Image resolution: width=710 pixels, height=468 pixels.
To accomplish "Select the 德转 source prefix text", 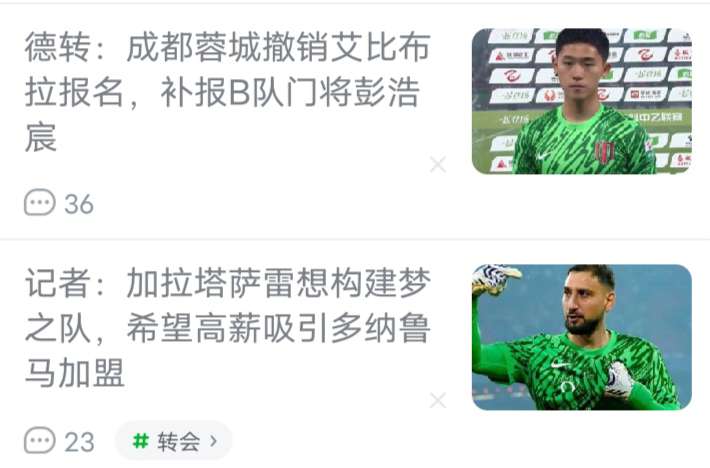I will coord(58,47).
